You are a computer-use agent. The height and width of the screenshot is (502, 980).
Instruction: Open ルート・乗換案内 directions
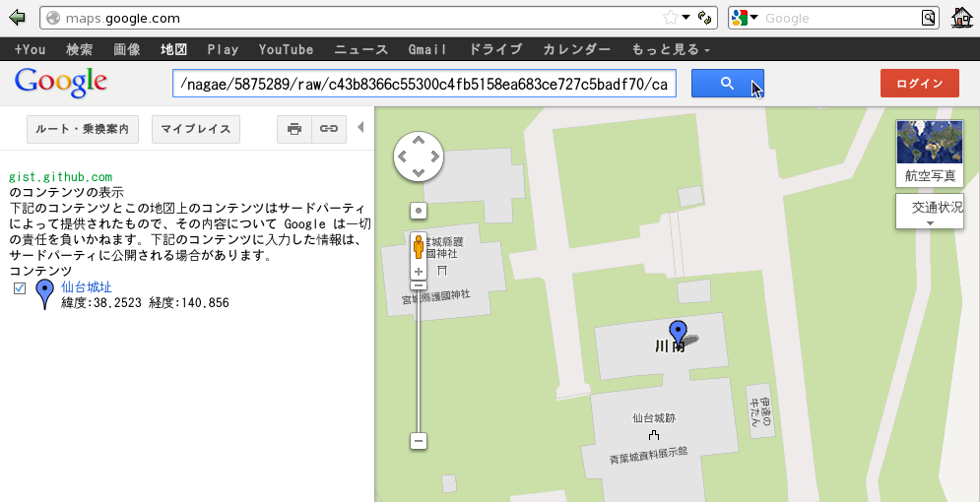click(x=83, y=129)
